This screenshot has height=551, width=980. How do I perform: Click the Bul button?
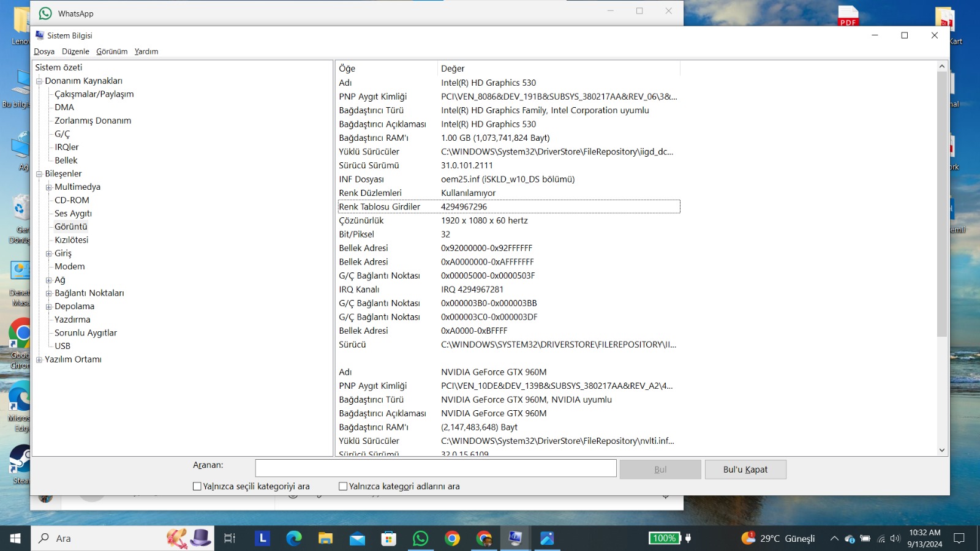tap(660, 470)
